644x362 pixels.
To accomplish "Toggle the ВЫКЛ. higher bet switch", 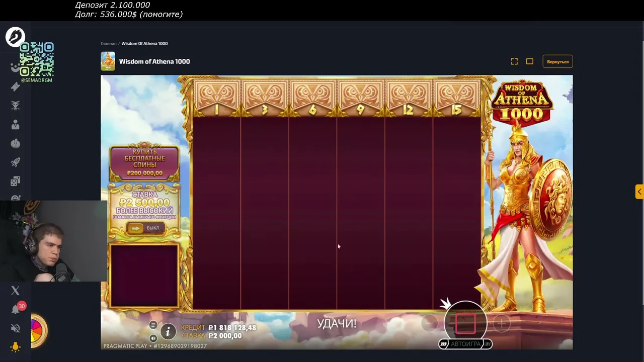I will tap(144, 228).
